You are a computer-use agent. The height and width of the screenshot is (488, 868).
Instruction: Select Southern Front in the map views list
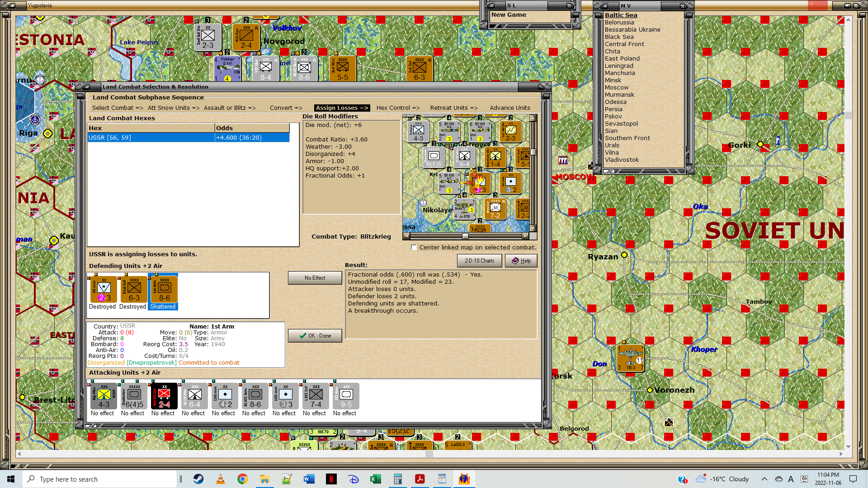[627, 138]
